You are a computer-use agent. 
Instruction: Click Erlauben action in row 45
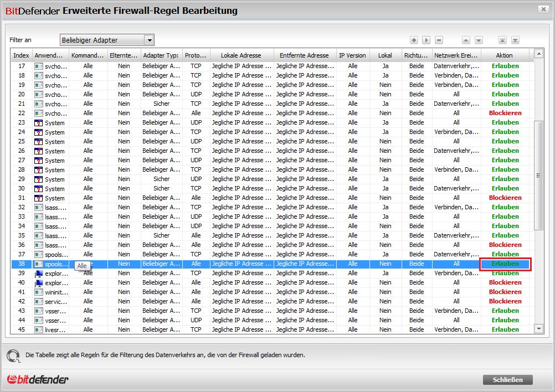click(x=505, y=329)
